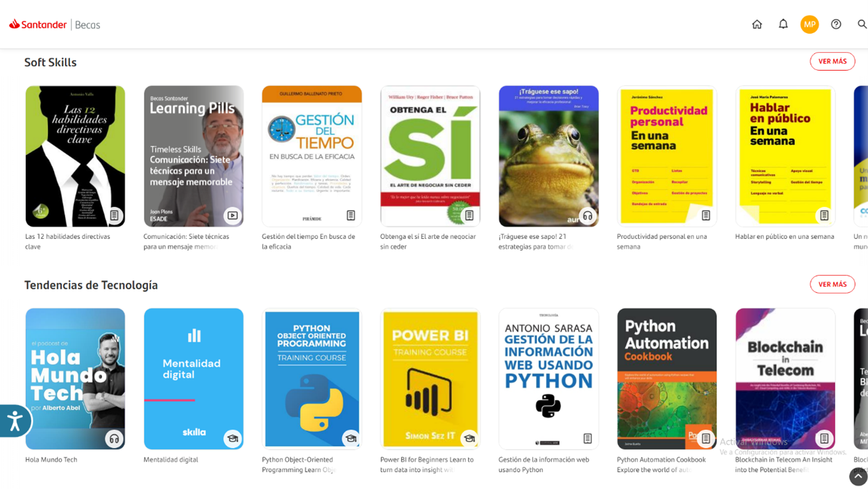The width and height of the screenshot is (868, 492).
Task: Open the Python Automation Cookbook cover
Action: (x=667, y=379)
